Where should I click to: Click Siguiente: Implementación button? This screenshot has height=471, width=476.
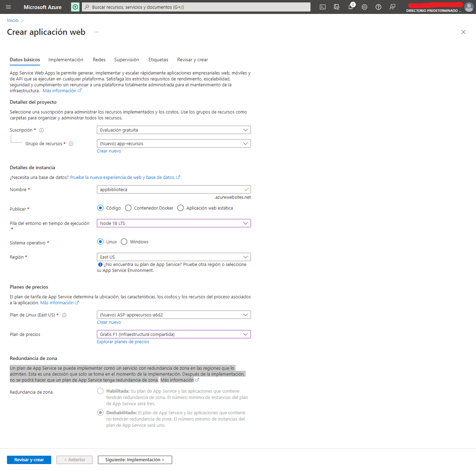pyautogui.click(x=135, y=460)
